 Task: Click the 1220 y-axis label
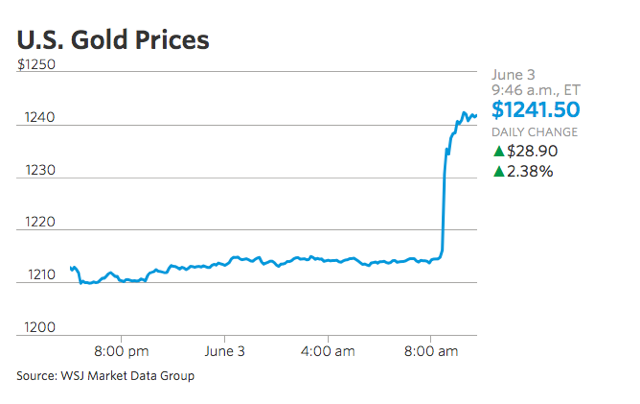coord(36,222)
